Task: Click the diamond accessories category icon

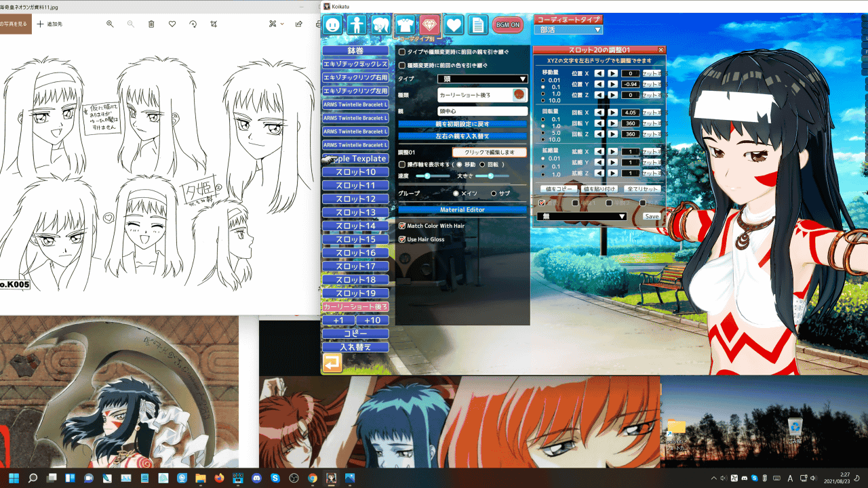Action: [429, 25]
